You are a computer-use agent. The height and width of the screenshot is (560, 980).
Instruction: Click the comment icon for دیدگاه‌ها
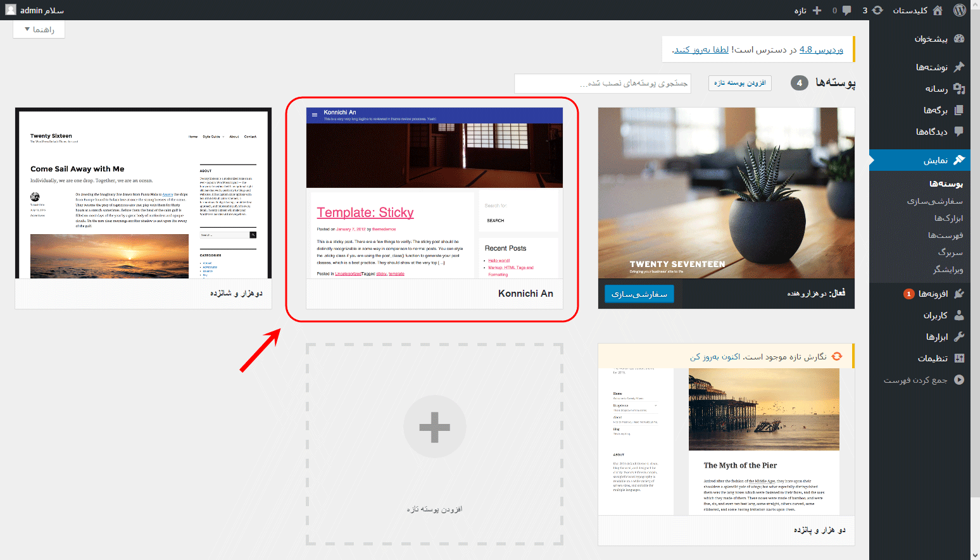coord(959,132)
